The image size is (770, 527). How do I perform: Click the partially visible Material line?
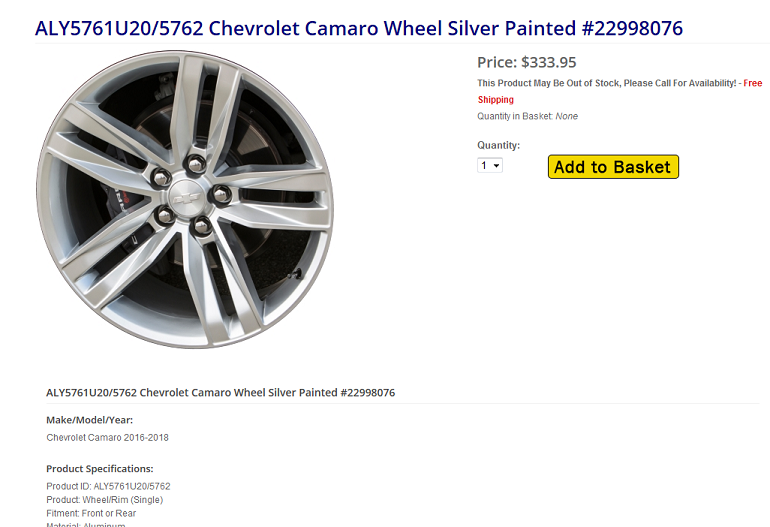click(86, 524)
